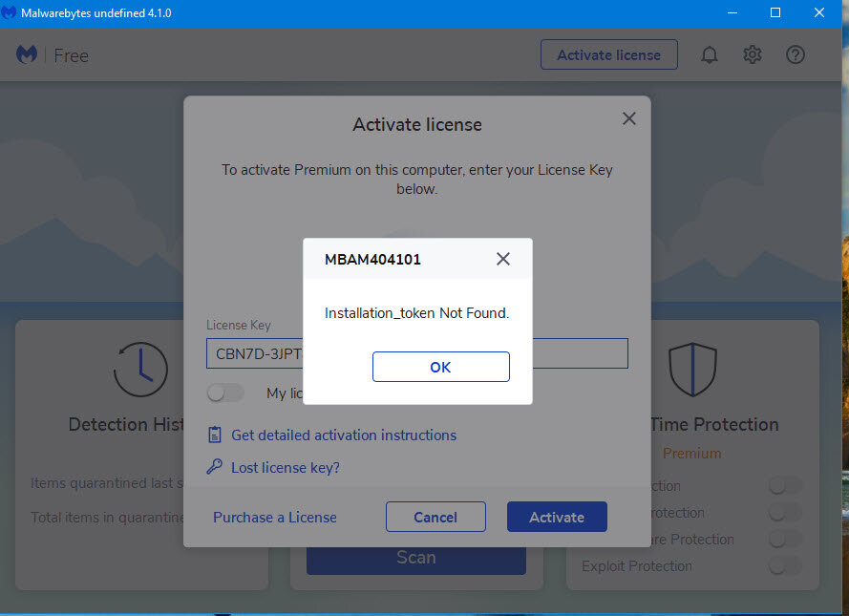Open Get detailed activation instructions link
This screenshot has height=616, width=849.
point(344,435)
